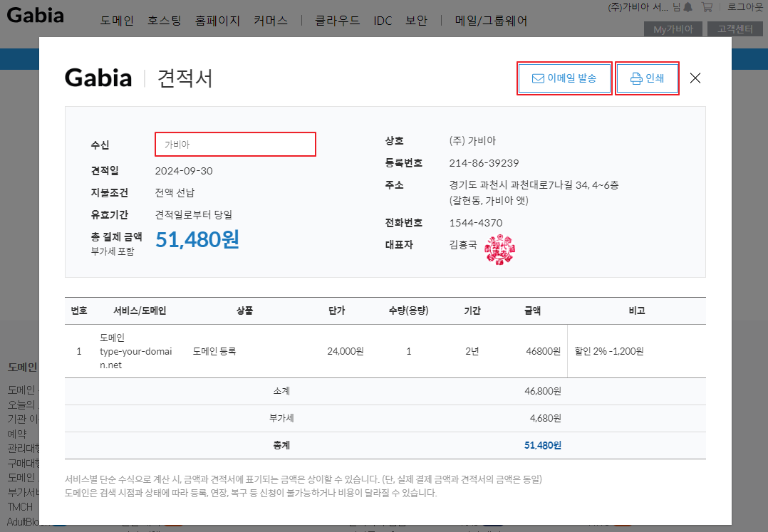Click the representative name 김홍국

pyautogui.click(x=463, y=245)
